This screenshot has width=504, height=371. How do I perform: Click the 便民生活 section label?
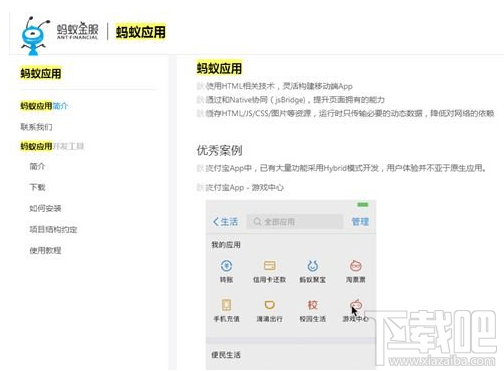click(x=226, y=355)
